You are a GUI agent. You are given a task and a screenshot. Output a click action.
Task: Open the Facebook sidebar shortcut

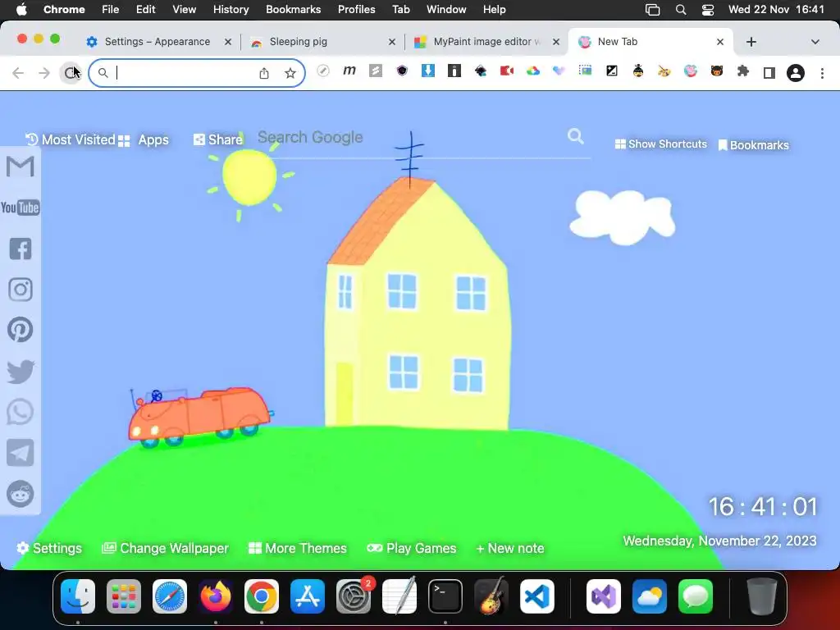21,249
